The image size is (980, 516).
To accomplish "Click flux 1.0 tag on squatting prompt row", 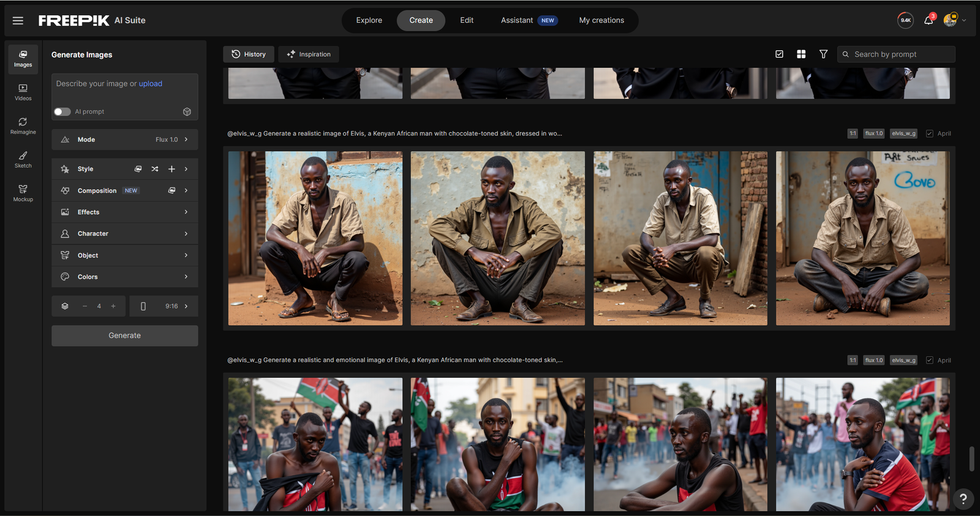I will [x=874, y=133].
